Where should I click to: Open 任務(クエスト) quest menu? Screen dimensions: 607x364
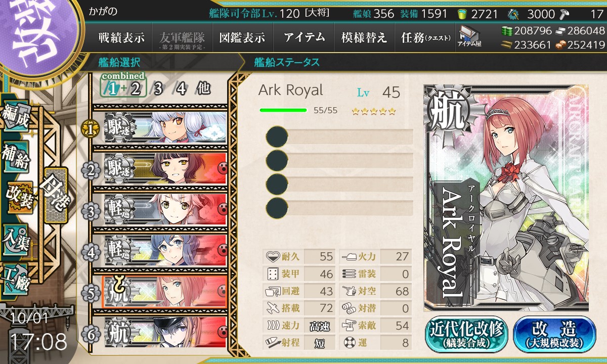[425, 37]
